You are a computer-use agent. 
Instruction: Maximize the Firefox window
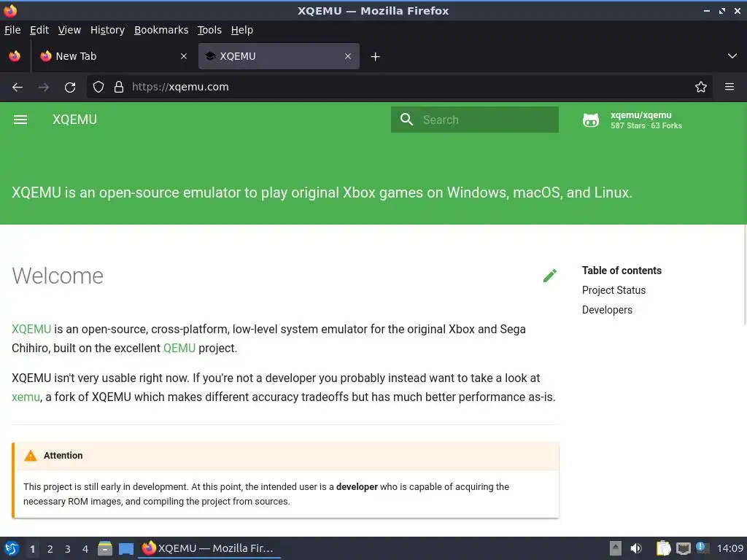tap(722, 10)
